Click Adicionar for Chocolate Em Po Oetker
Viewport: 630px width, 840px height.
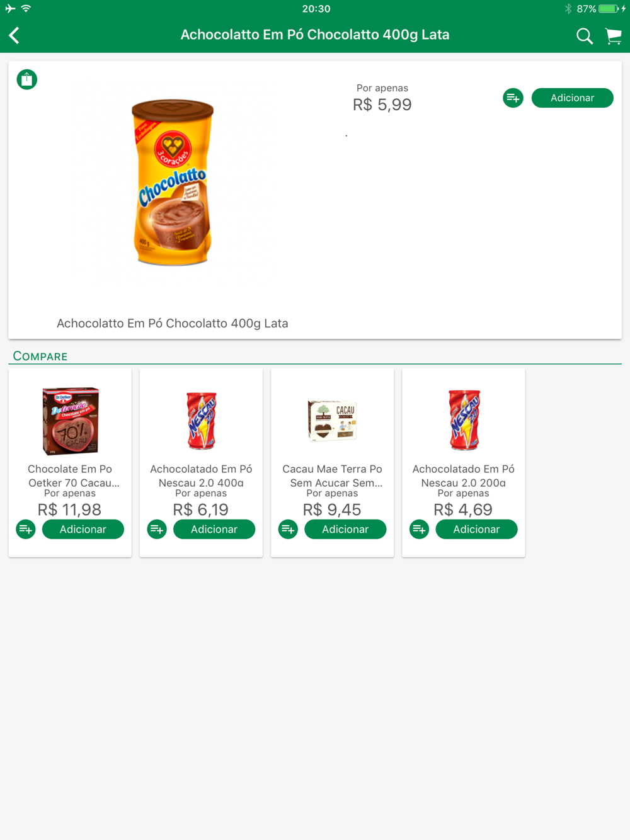(x=83, y=529)
